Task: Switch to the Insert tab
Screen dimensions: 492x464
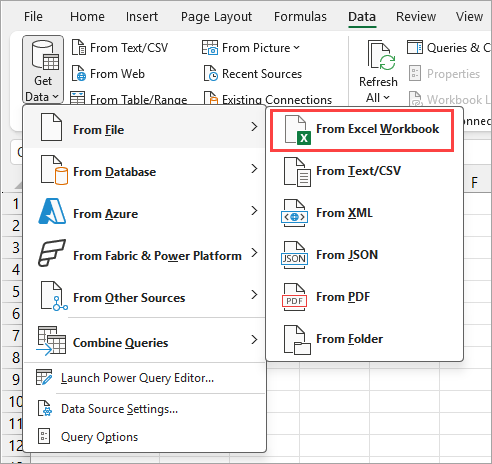Action: 142,17
